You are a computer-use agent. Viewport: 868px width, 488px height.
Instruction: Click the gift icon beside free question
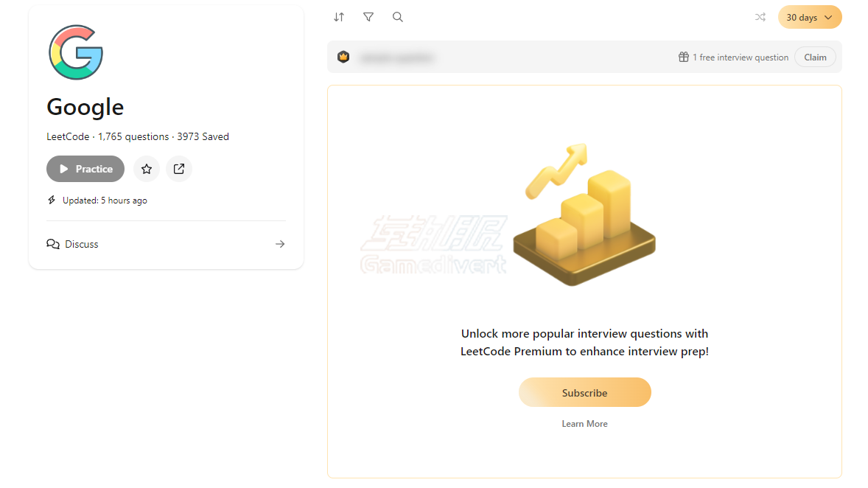point(684,57)
